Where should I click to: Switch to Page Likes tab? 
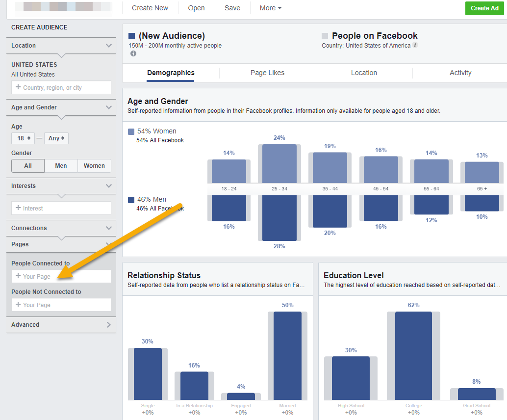[267, 73]
